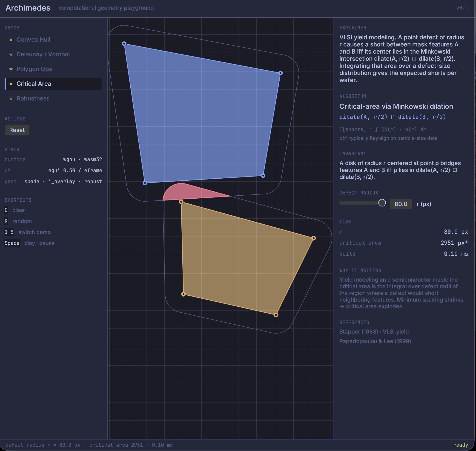Open the Robustness demo
Viewport: 476px width, 451px height.
(53, 98)
